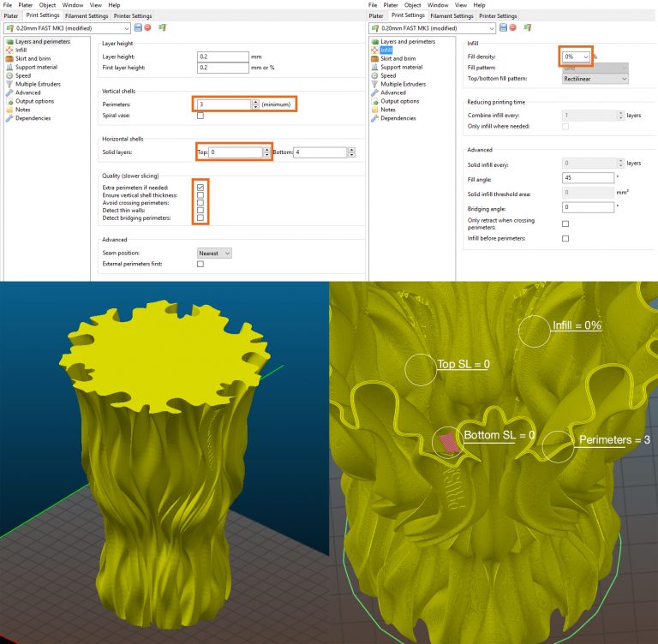The image size is (658, 644).
Task: Delete preset red icon in Infill settings window
Action: [x=513, y=27]
